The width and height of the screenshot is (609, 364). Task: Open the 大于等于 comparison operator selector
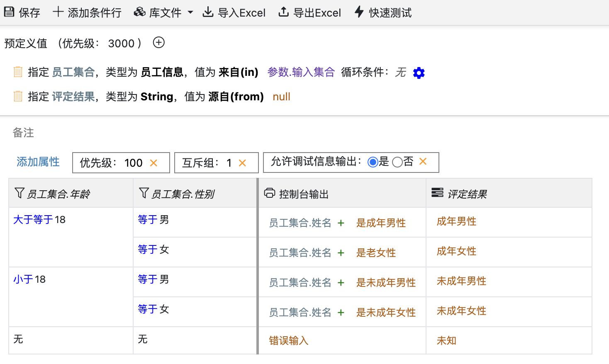point(33,220)
